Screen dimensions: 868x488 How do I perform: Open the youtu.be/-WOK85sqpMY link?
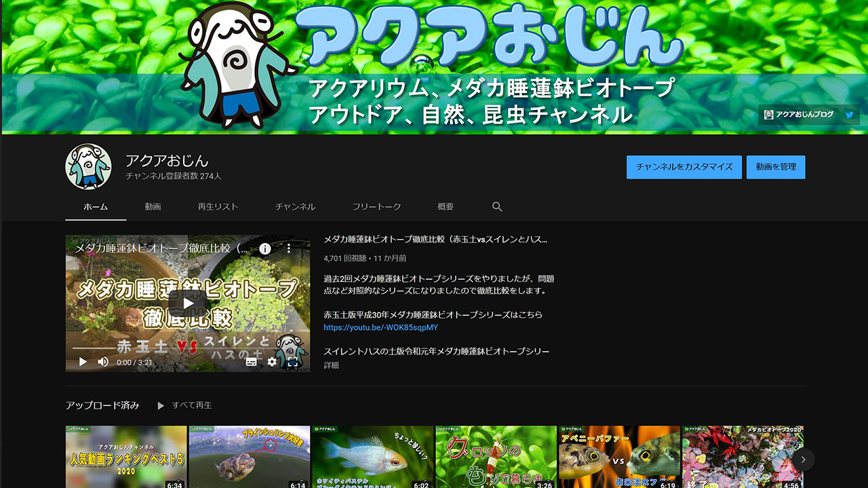click(381, 327)
